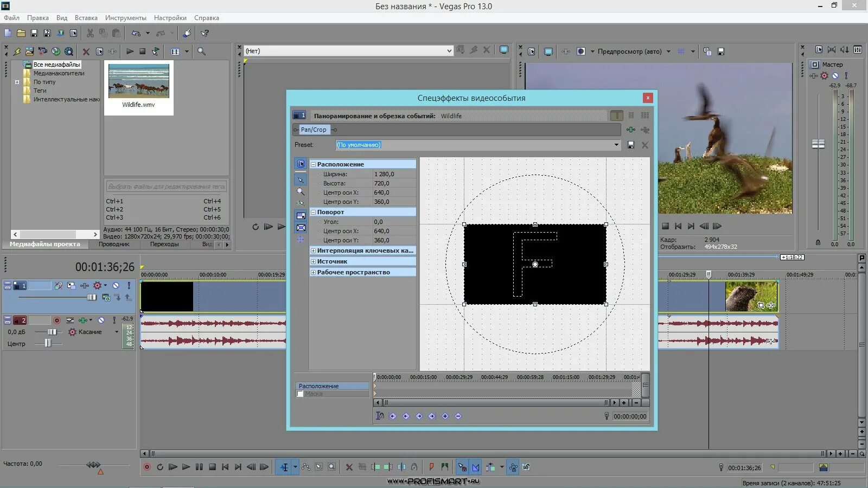Switch to the Проводник tab
Screen dimensions: 868x488
click(114, 245)
